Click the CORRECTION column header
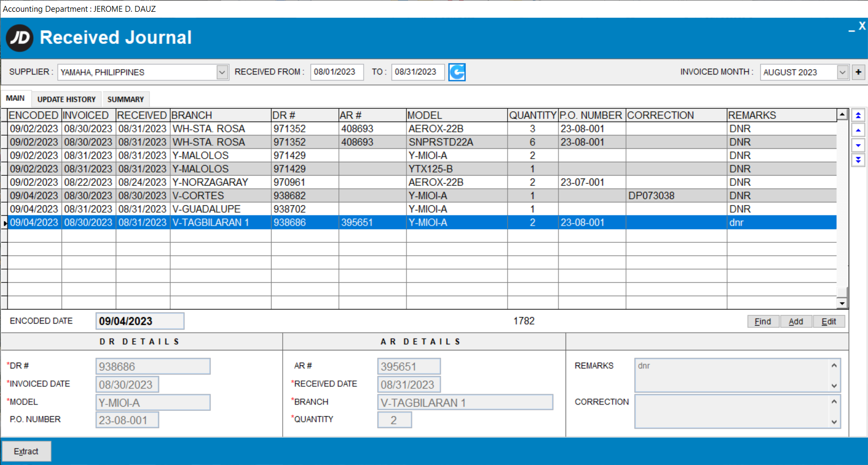Screen dimensions: 868x465 pos(676,115)
